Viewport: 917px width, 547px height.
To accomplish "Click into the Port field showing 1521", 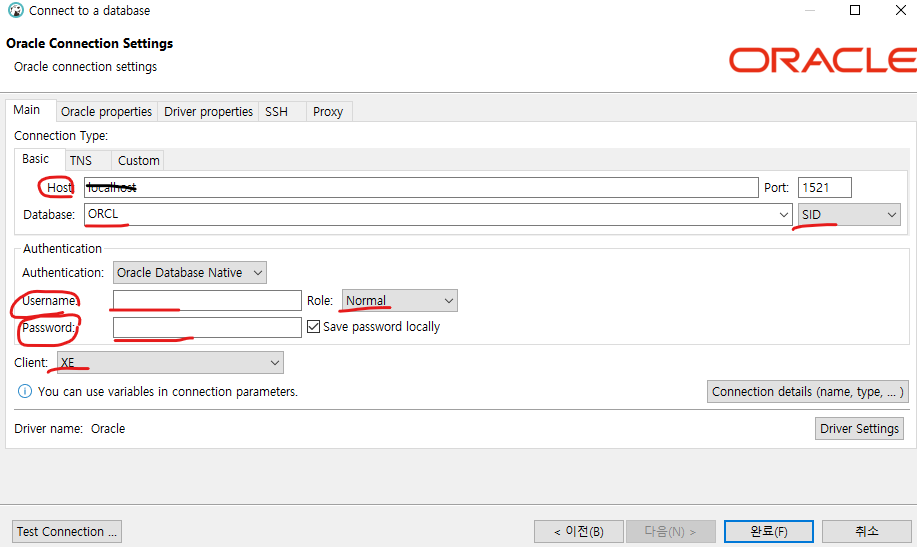I will coord(825,188).
